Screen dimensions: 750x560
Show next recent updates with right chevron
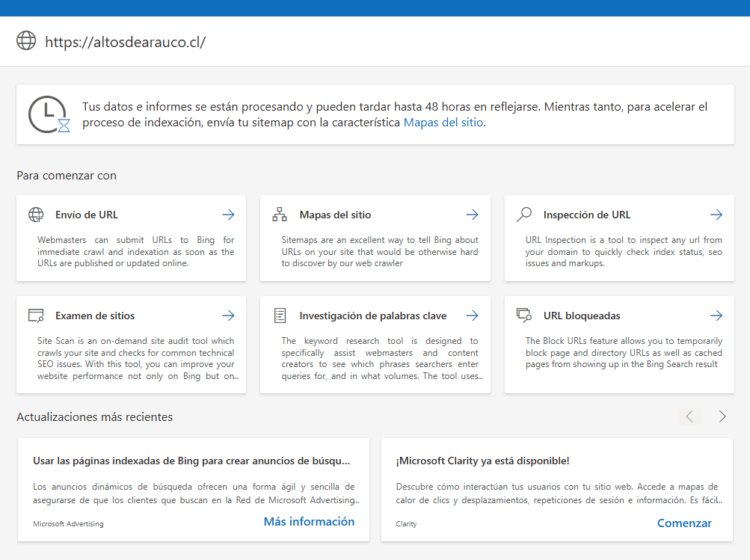(722, 416)
